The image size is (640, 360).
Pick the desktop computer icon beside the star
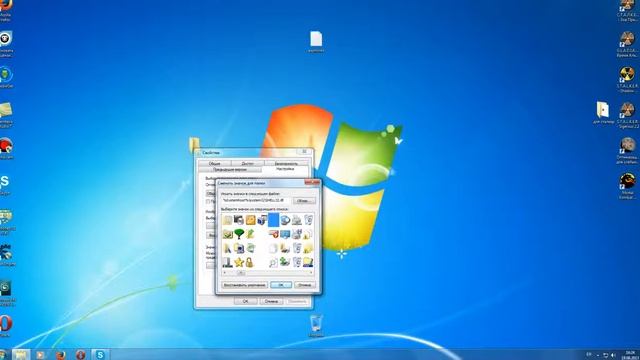click(x=227, y=262)
